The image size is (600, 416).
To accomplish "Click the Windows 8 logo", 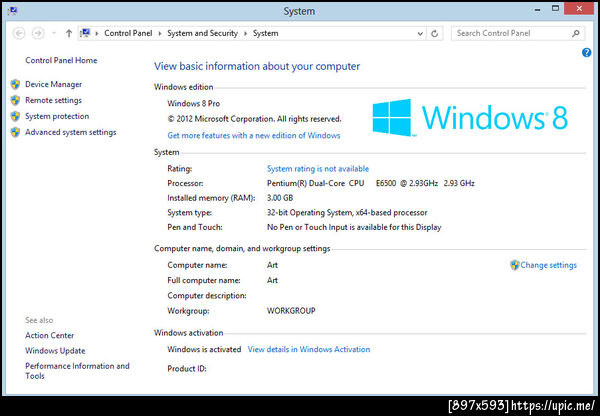I will pos(470,117).
